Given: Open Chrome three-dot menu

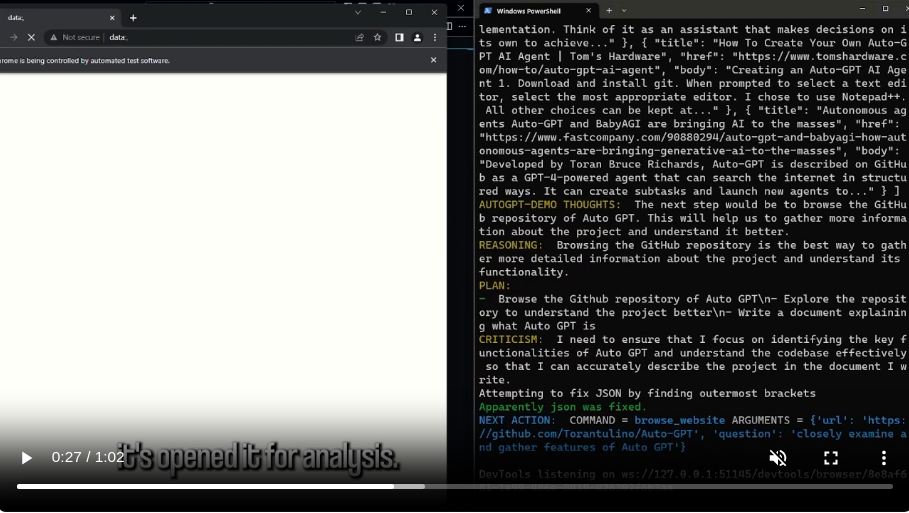Looking at the screenshot, I should (x=435, y=37).
